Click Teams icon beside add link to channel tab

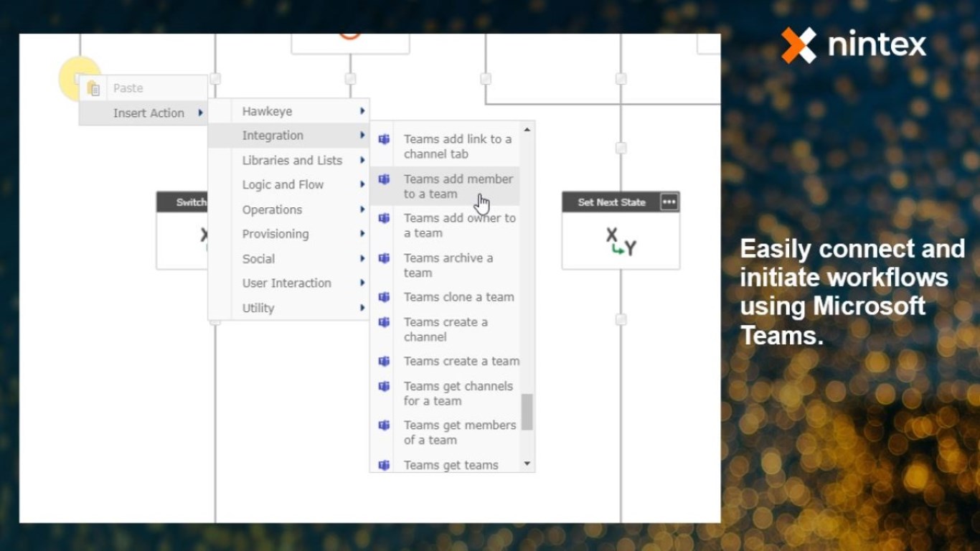(x=384, y=139)
